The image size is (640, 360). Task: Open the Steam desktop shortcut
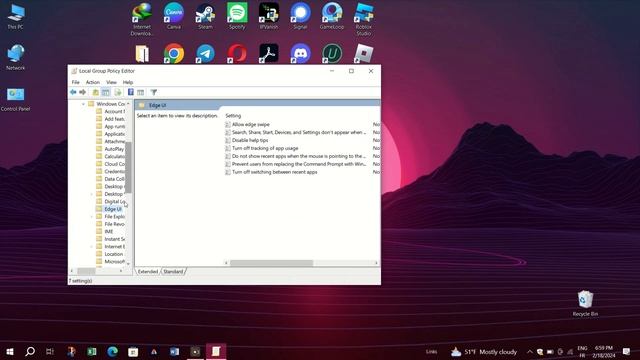tap(205, 16)
